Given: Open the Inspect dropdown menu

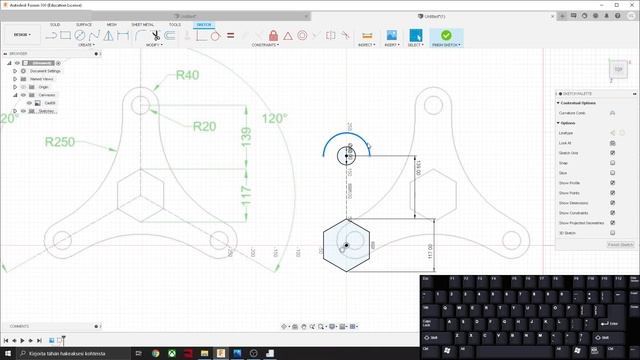Looking at the screenshot, I should pyautogui.click(x=367, y=45).
